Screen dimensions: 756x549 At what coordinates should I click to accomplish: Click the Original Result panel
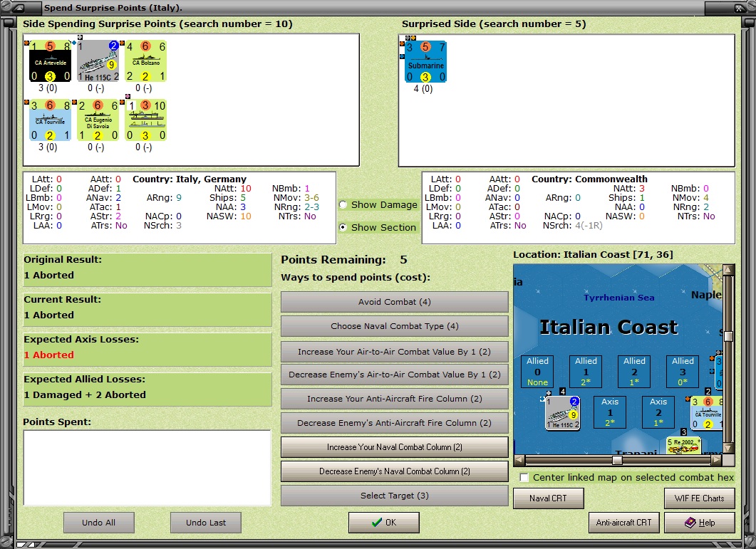pos(147,270)
